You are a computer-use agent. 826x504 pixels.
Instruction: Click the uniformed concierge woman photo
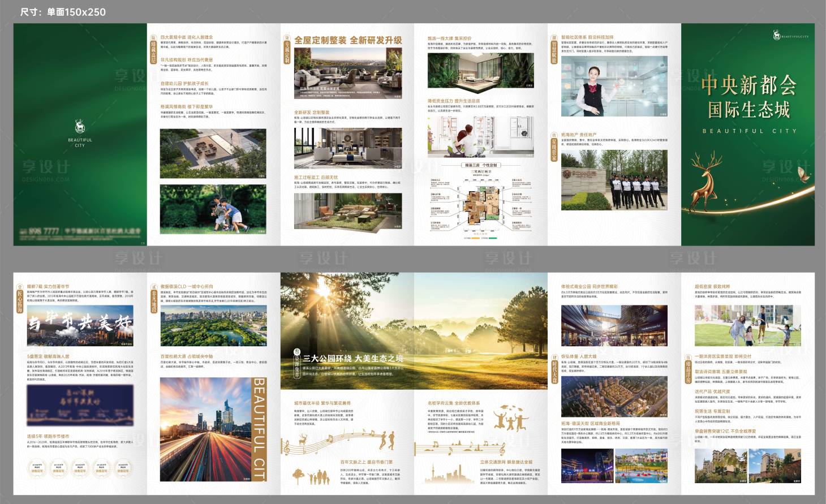(614, 86)
